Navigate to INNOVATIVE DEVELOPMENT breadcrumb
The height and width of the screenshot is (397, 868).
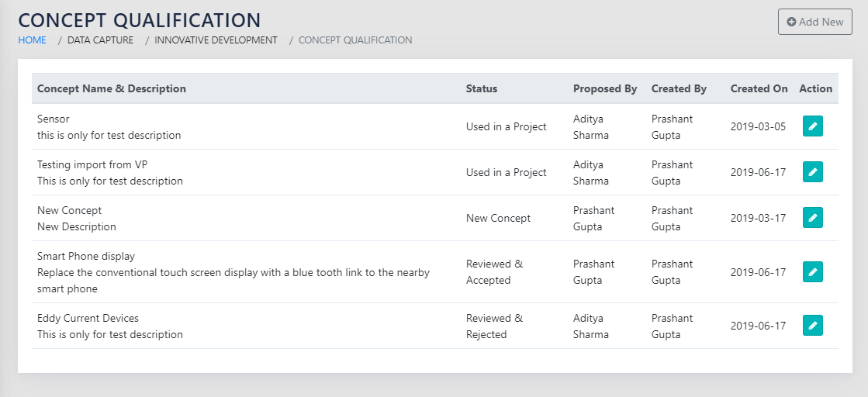pos(216,40)
